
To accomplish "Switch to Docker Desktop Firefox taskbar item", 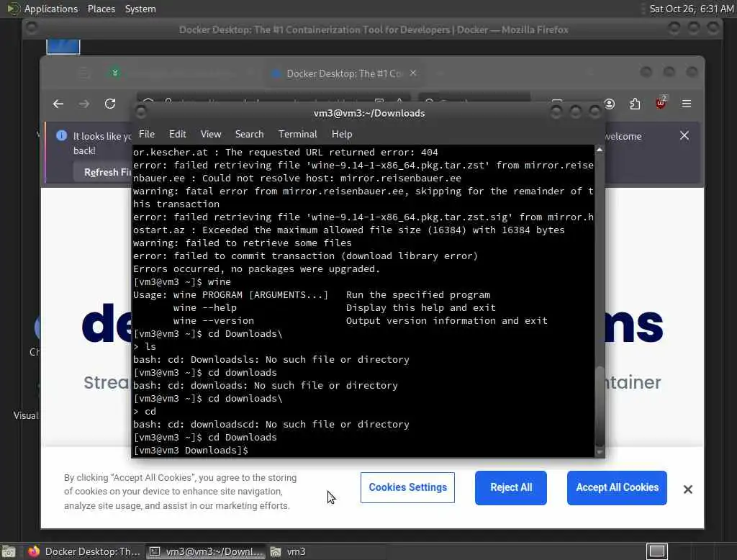I will pyautogui.click(x=83, y=551).
